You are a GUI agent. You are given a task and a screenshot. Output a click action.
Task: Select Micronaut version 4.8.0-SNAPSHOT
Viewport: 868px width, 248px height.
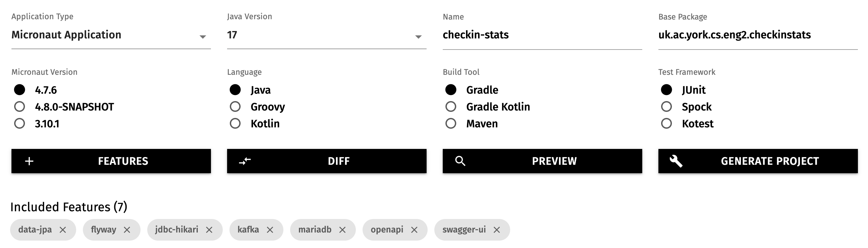click(x=20, y=106)
